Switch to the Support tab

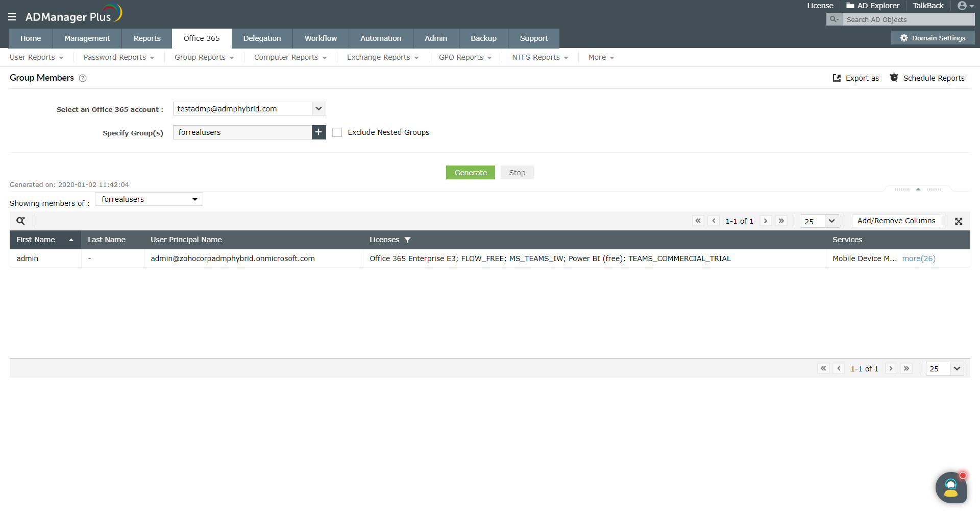pyautogui.click(x=534, y=38)
